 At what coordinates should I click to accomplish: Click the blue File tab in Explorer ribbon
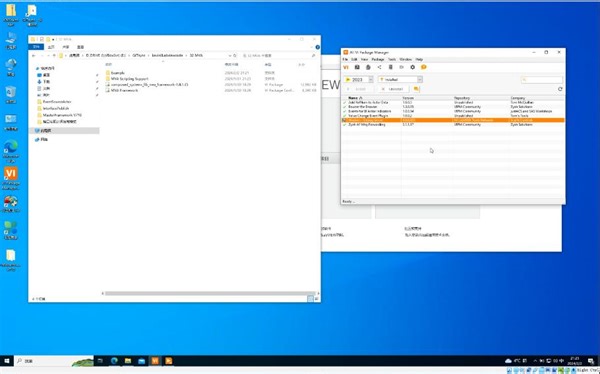[36, 47]
